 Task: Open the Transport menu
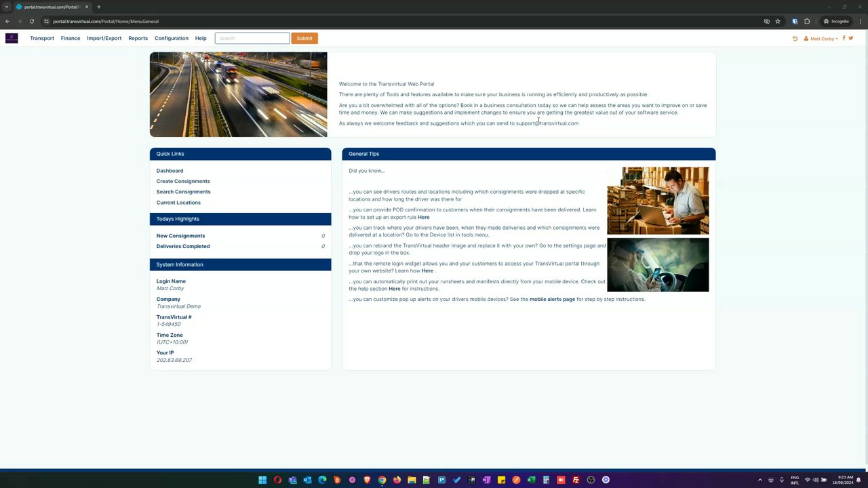(42, 39)
